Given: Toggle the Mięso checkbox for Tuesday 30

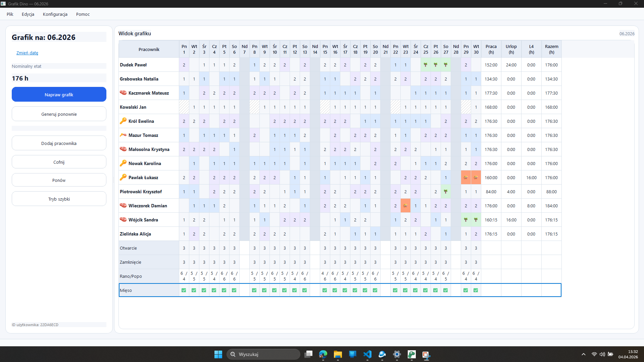Looking at the screenshot, I should click(476, 290).
